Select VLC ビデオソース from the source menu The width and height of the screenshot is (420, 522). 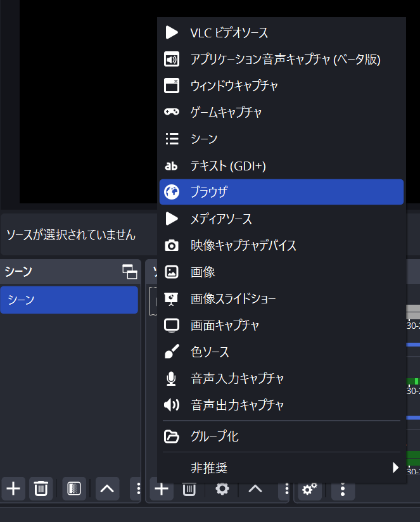pos(281,33)
